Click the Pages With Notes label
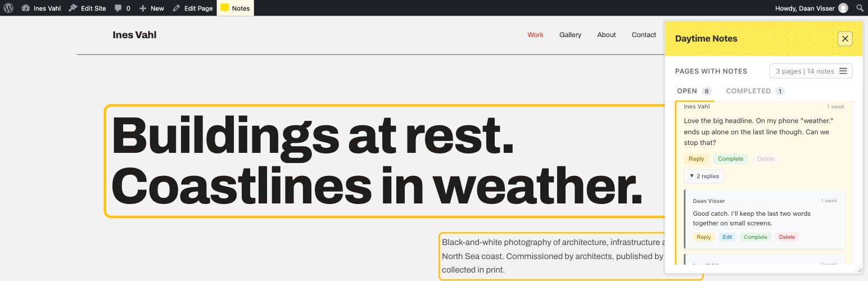Screen dimensions: 868x281 click(x=711, y=71)
